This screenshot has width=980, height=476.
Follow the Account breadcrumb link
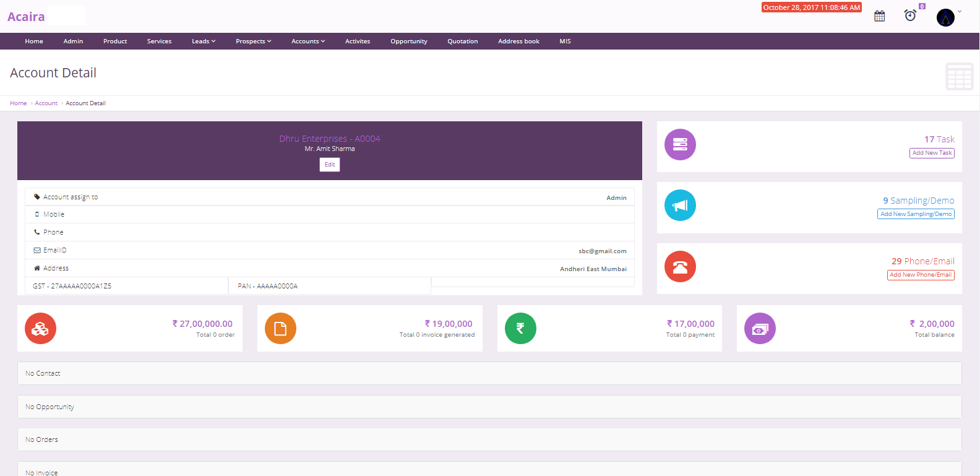tap(46, 103)
